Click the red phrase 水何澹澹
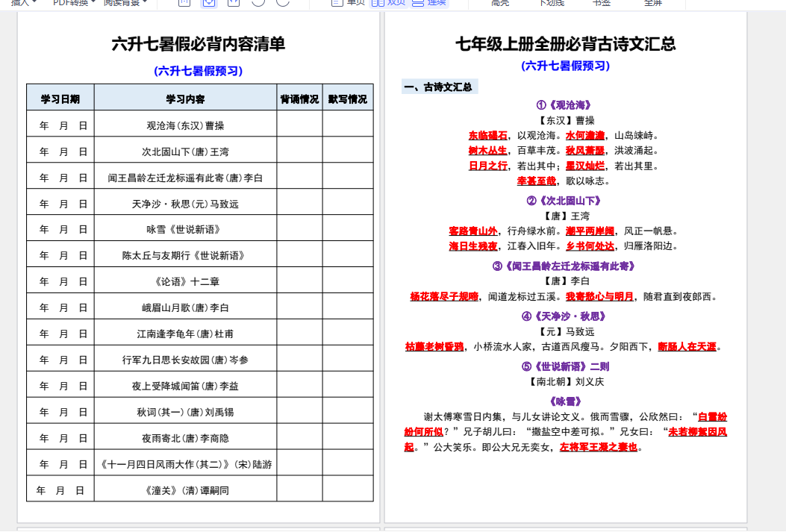 [x=585, y=135]
